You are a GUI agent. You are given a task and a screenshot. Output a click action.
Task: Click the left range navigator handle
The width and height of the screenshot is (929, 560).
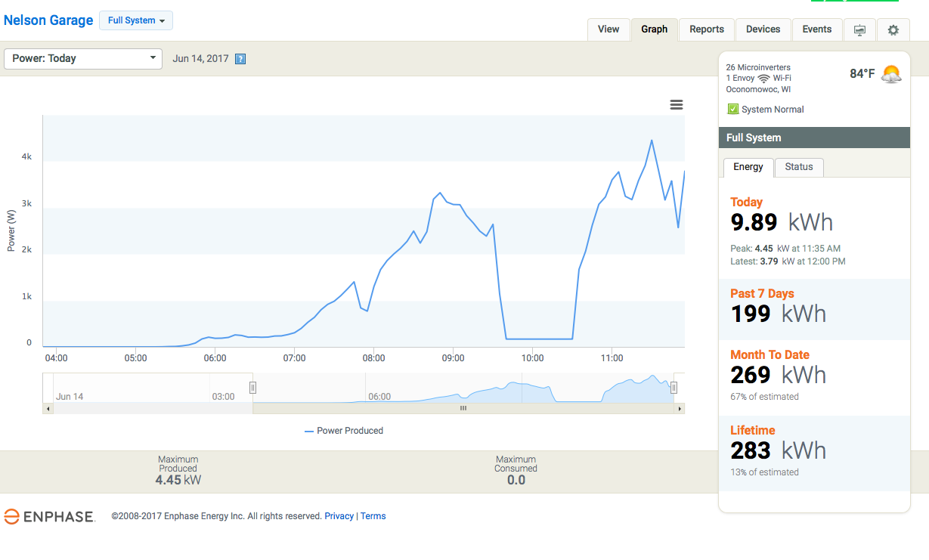point(253,388)
